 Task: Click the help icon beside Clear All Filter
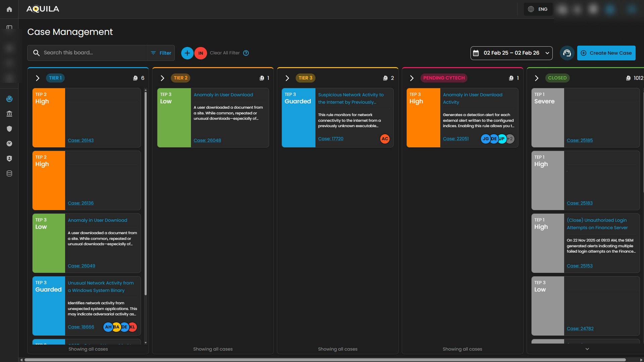[x=246, y=53]
